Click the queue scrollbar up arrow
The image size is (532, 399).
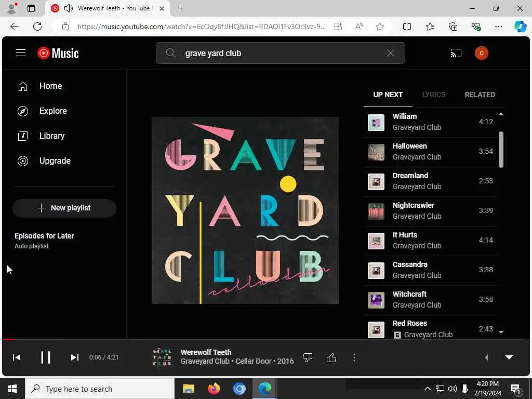coord(501,114)
